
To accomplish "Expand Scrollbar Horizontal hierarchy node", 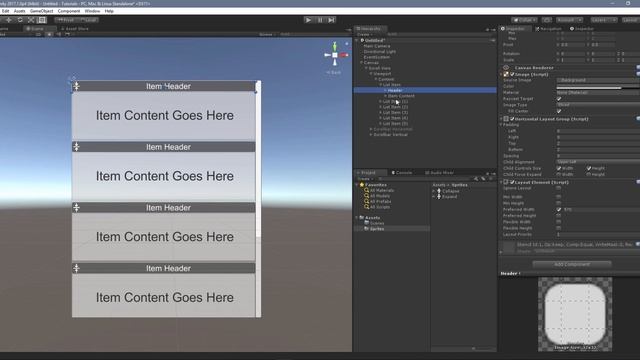I will coord(371,129).
